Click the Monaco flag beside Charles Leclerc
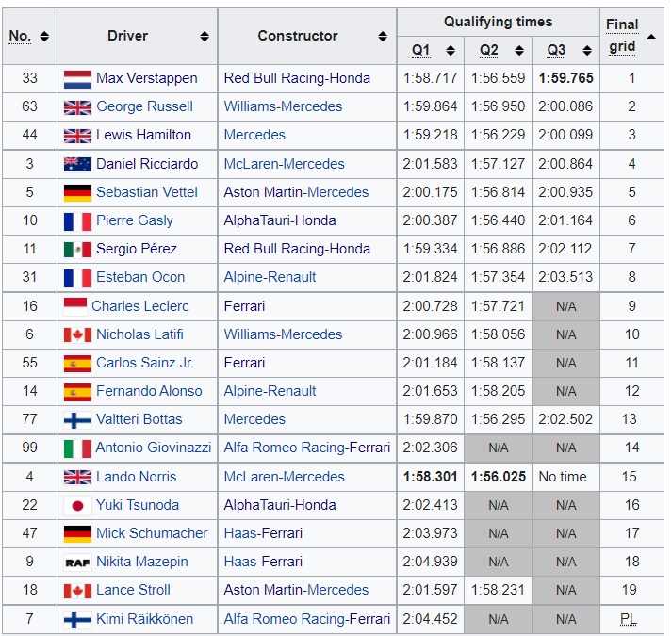The height and width of the screenshot is (636, 672). [x=74, y=306]
